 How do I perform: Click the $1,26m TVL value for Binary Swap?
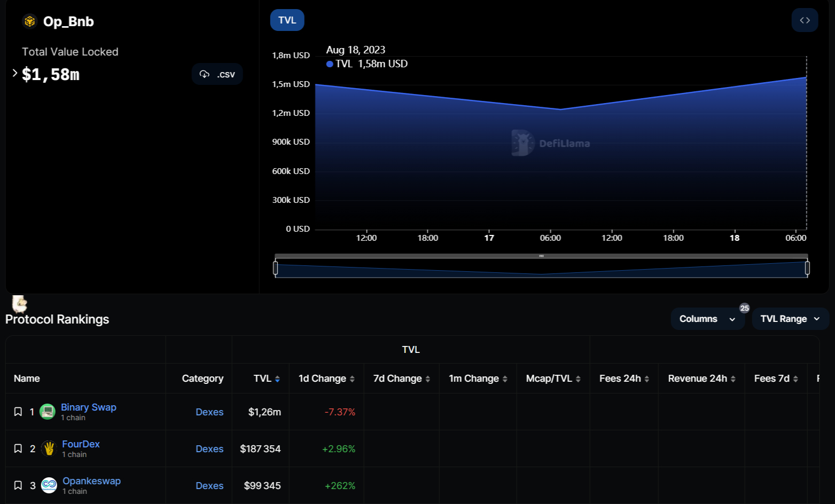[x=264, y=412]
